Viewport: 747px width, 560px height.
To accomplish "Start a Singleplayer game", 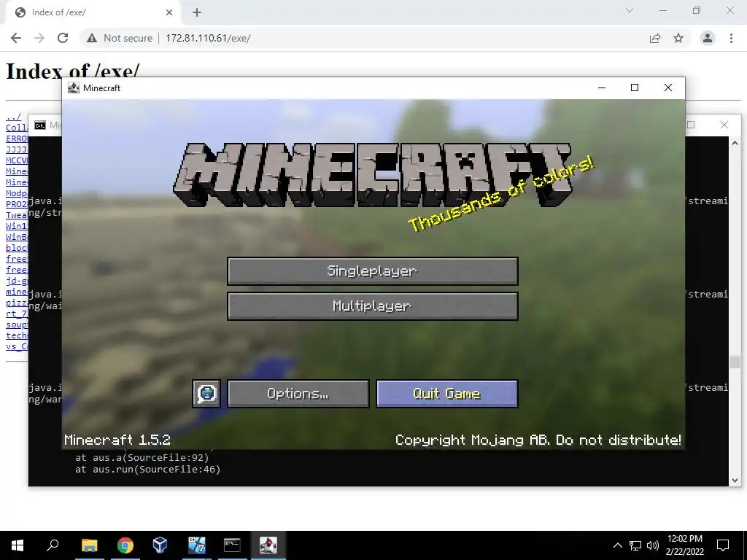I will tap(373, 271).
